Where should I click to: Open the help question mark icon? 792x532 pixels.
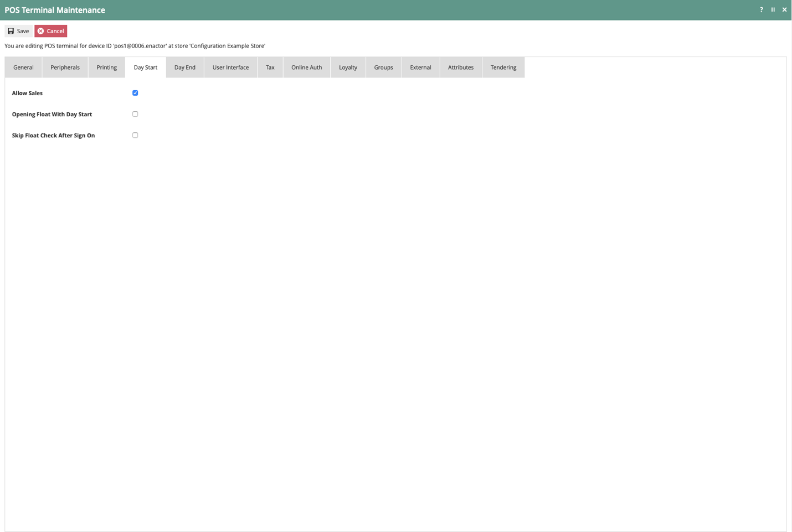(762, 9)
